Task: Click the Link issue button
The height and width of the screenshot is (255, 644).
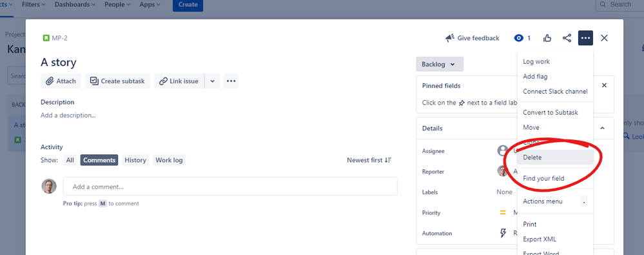Action: pos(179,81)
